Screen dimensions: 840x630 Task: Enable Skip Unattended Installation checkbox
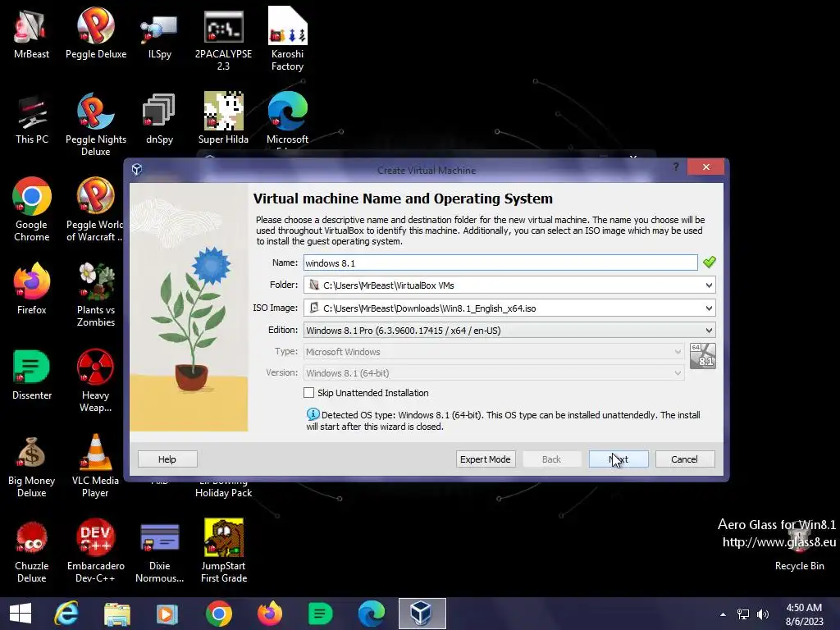pyautogui.click(x=308, y=393)
